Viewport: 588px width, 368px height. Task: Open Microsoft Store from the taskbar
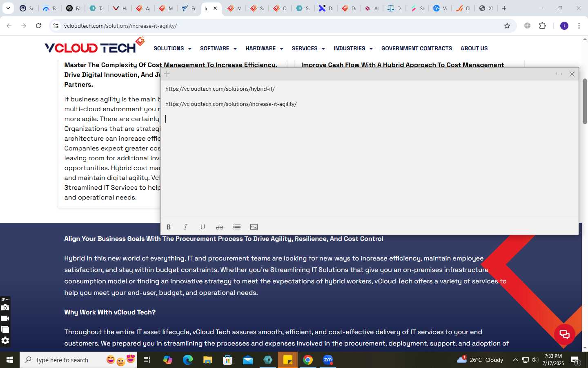click(228, 360)
